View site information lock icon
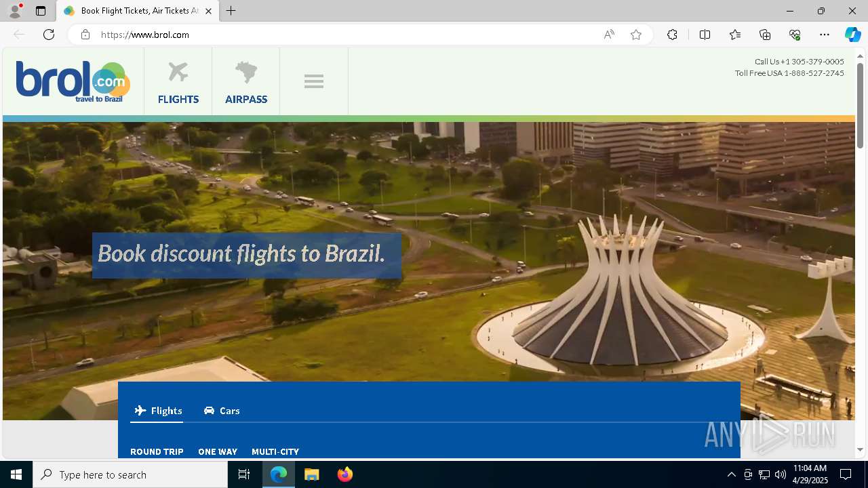The image size is (868, 488). pos(85,35)
